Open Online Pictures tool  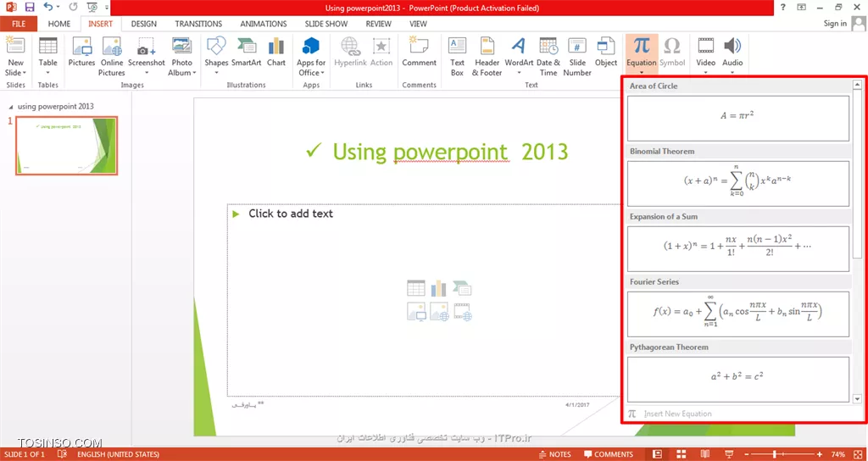pyautogui.click(x=112, y=57)
